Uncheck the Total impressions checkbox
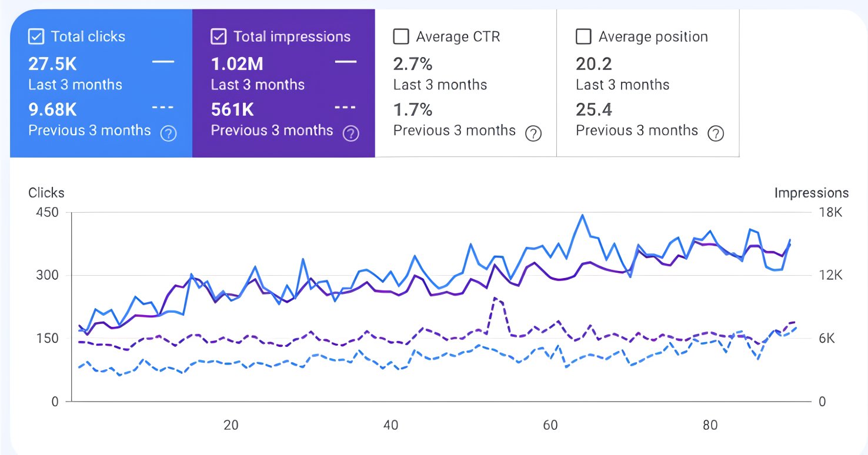Viewport: 868px width, 455px height. [218, 37]
